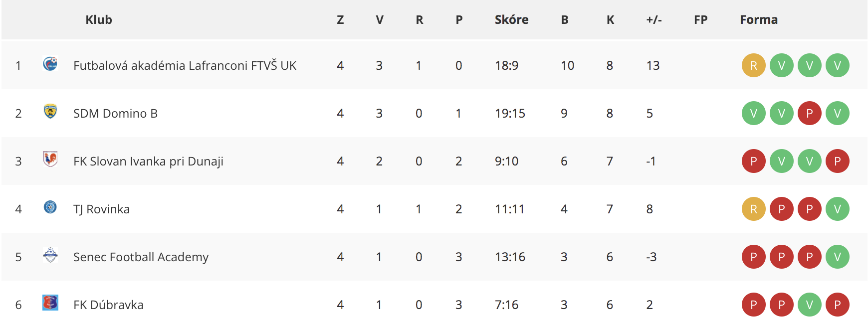Open the Senec Football Academy team page
868x325 pixels.
click(141, 257)
